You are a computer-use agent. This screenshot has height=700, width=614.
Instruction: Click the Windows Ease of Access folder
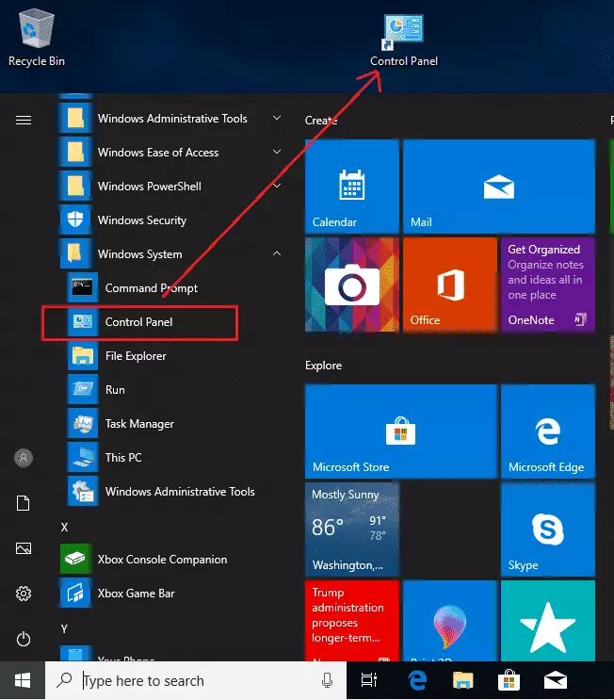coord(171,153)
